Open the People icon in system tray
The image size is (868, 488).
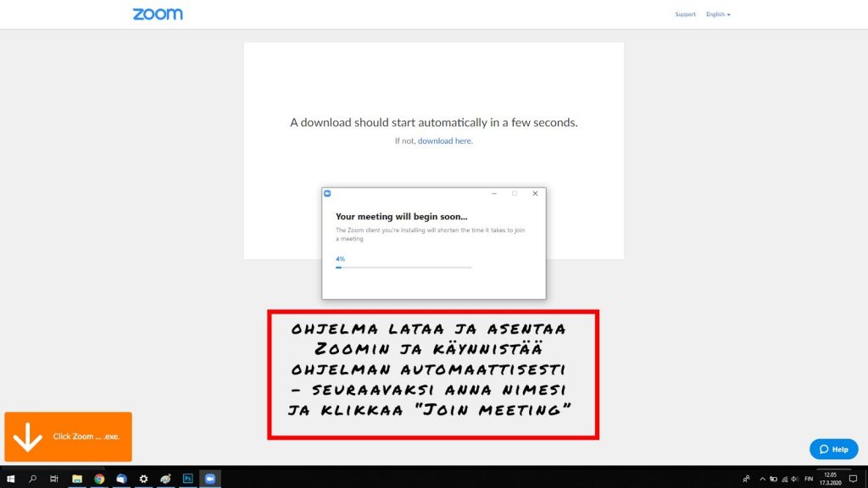tap(746, 480)
